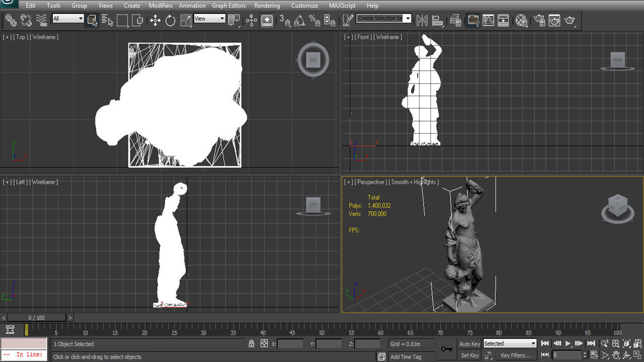Click the time slider 0 / 100 handle
Screen dimensions: 644x362
[37, 318]
